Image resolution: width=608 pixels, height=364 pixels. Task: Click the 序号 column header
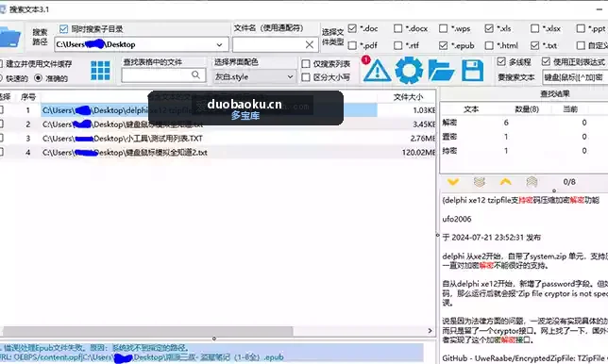[28, 97]
